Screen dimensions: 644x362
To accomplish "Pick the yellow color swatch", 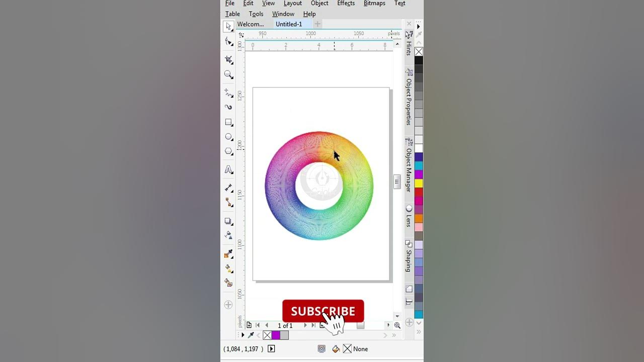I will click(419, 184).
